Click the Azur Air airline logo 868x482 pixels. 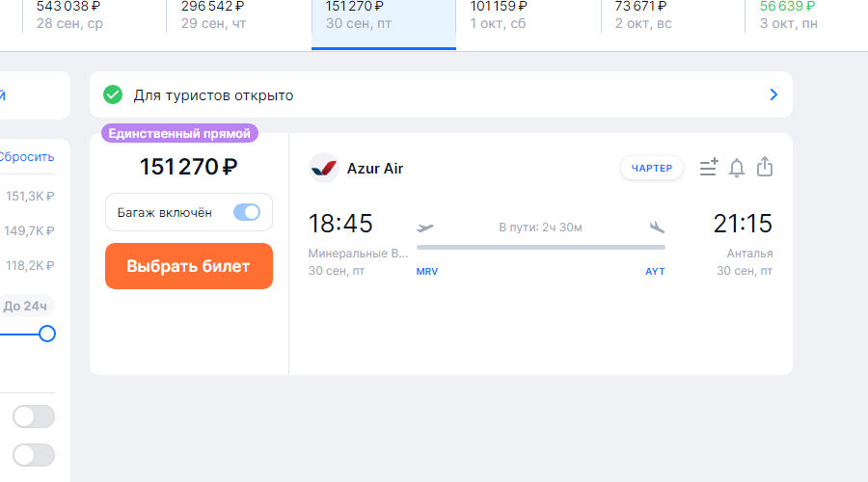coord(324,169)
